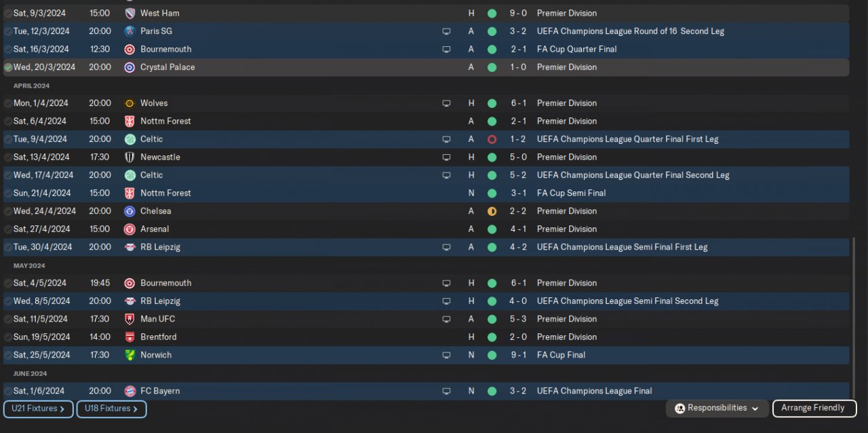Tick the selection circle for West Ham fixture

(x=8, y=13)
